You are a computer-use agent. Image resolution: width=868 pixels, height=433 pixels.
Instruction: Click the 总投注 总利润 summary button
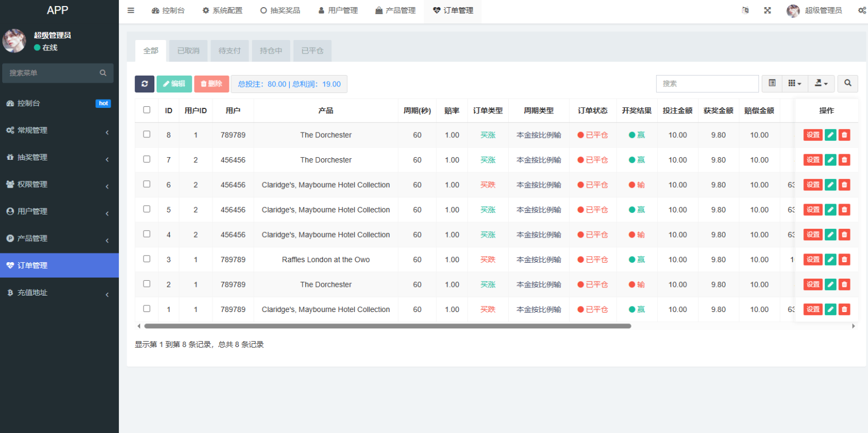[x=289, y=84]
